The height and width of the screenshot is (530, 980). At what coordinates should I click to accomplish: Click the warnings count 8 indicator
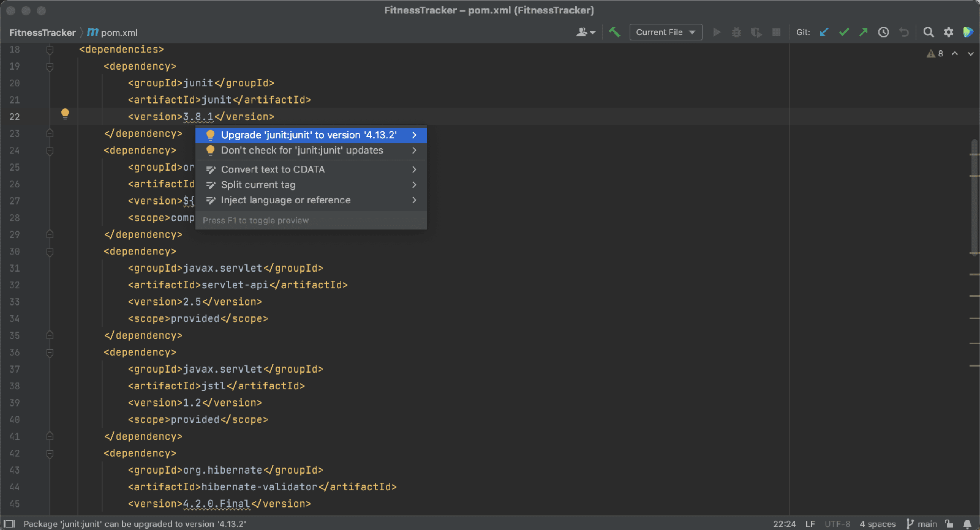[x=935, y=54]
